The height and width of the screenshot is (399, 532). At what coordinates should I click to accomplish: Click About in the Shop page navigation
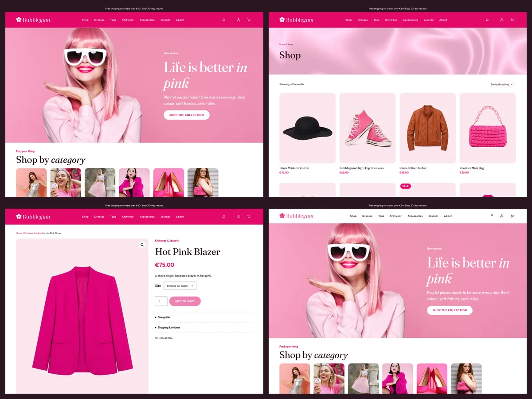point(443,20)
